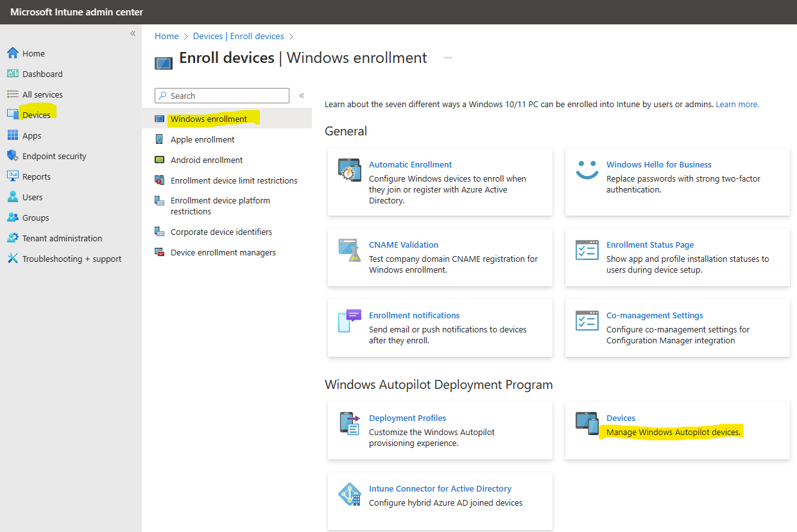Click the Endpoint security shield icon
The image size is (797, 532).
(x=13, y=156)
